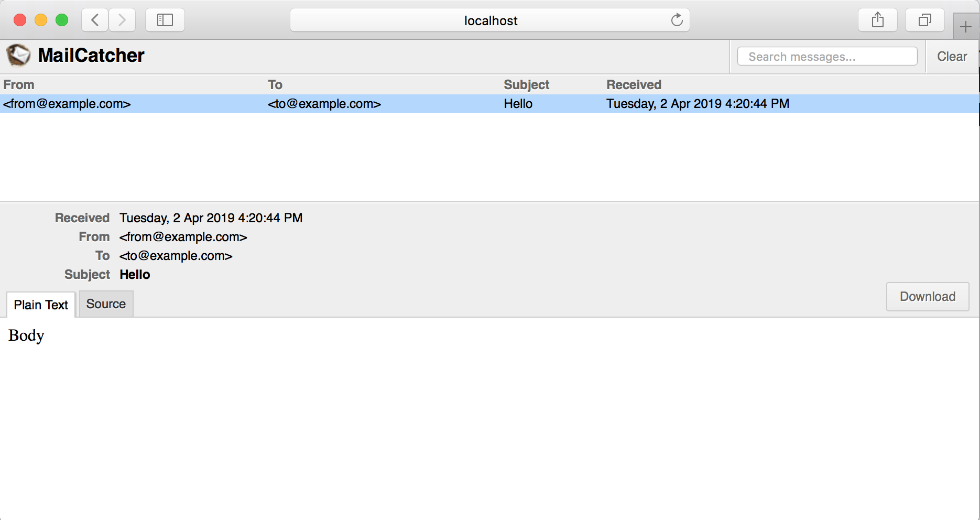Download the selected message
The width and height of the screenshot is (980, 520).
(928, 297)
